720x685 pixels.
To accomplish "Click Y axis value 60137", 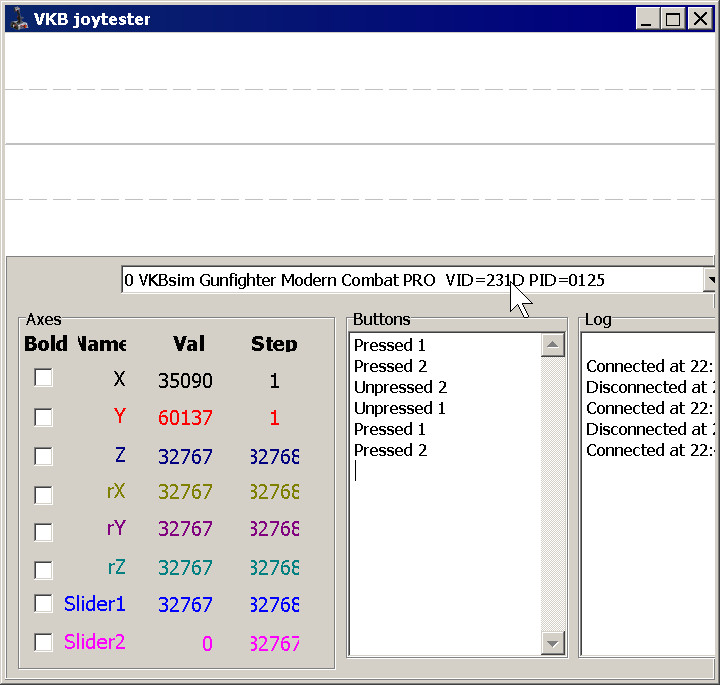I will (185, 417).
